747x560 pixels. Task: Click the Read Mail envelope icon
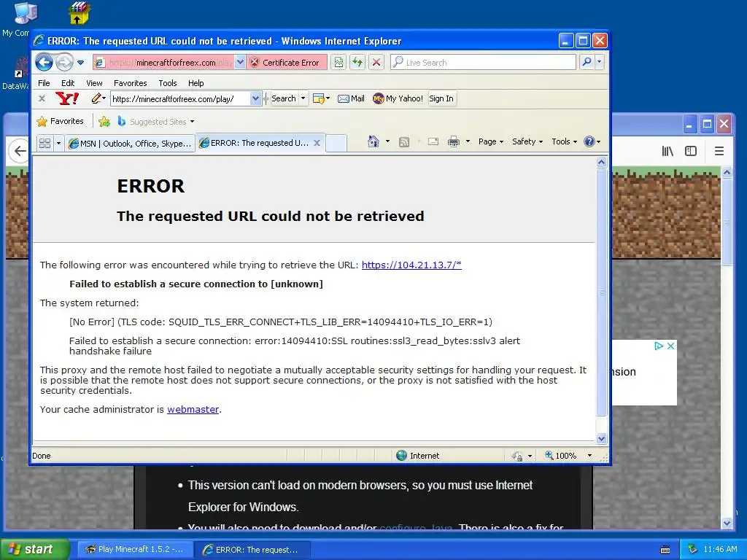pyautogui.click(x=433, y=142)
